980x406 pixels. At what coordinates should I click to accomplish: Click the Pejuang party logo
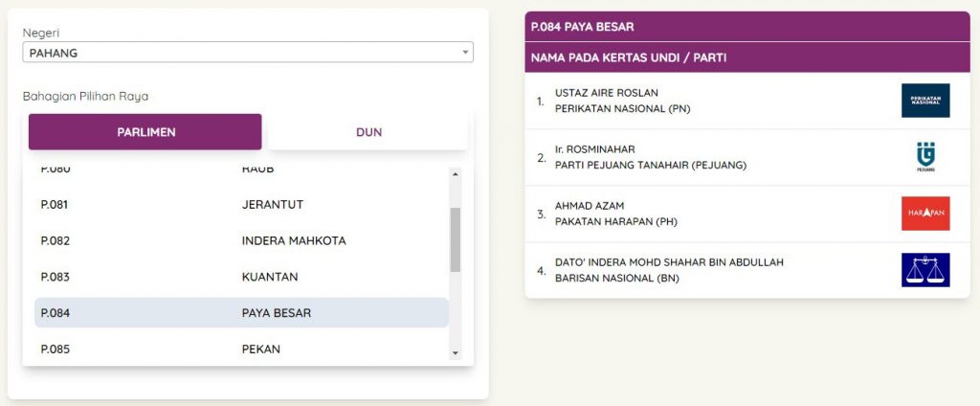coord(925,157)
